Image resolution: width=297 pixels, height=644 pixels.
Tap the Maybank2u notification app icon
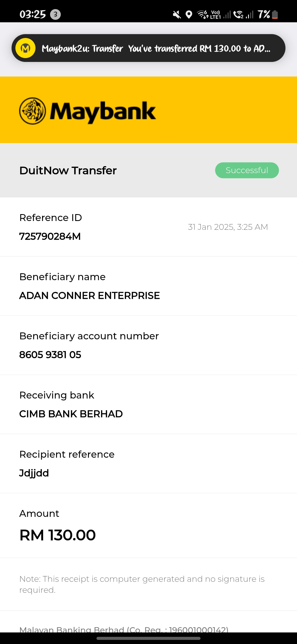click(25, 48)
